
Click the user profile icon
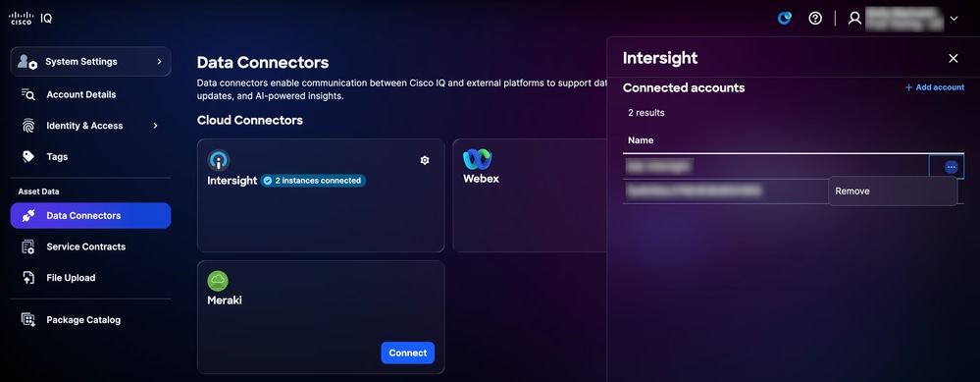[x=854, y=18]
